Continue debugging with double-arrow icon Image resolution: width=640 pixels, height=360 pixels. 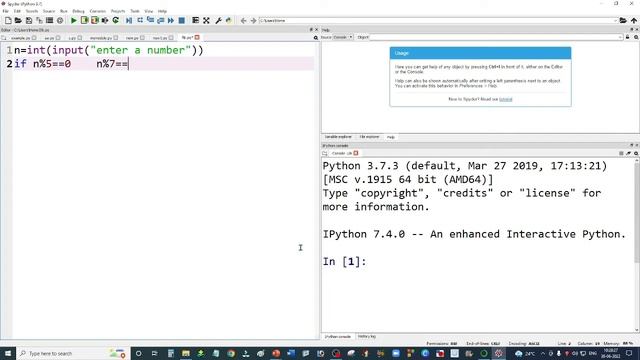[x=171, y=20]
